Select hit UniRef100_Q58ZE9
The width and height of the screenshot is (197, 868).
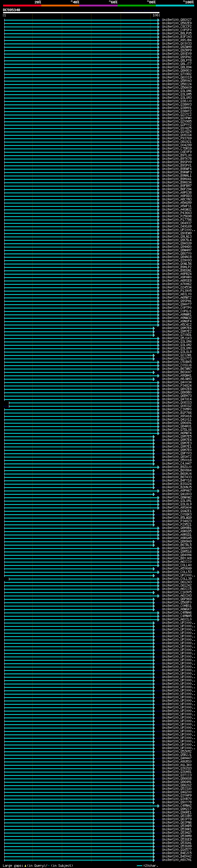point(176,23)
